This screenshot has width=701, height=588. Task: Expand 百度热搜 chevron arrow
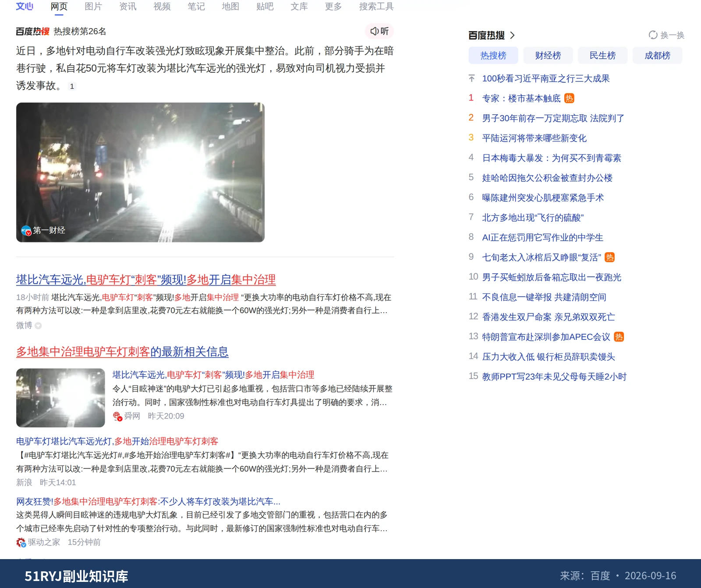[x=512, y=35]
